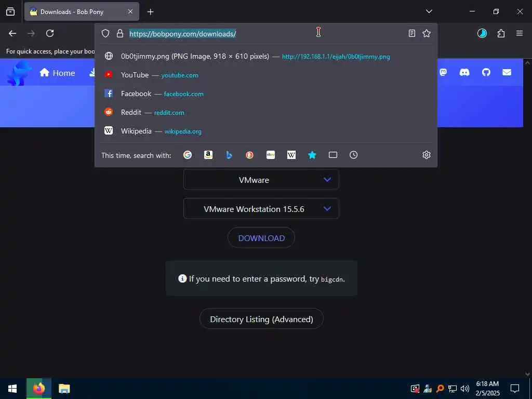Viewport: 532px width, 399px height.
Task: Click the volume speaker tray icon
Action: point(464,389)
